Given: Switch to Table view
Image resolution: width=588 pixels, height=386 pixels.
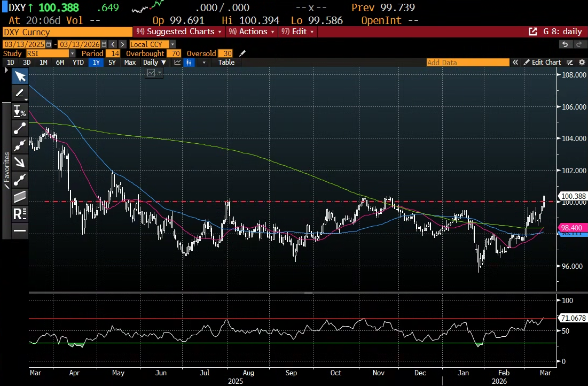Looking at the screenshot, I should 226,63.
